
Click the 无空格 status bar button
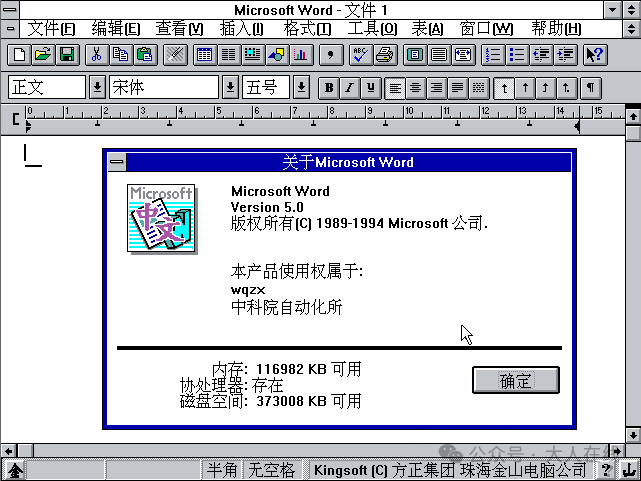271,470
